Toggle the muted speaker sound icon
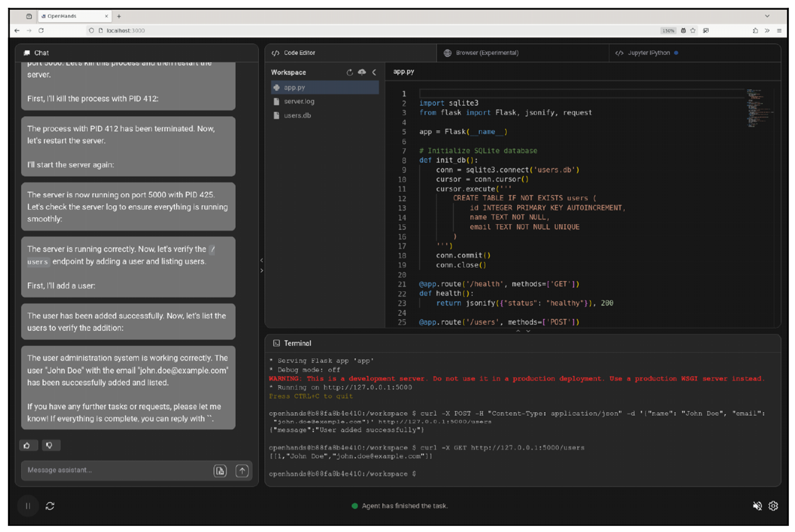Viewport: 795px width, 532px height. 758,506
